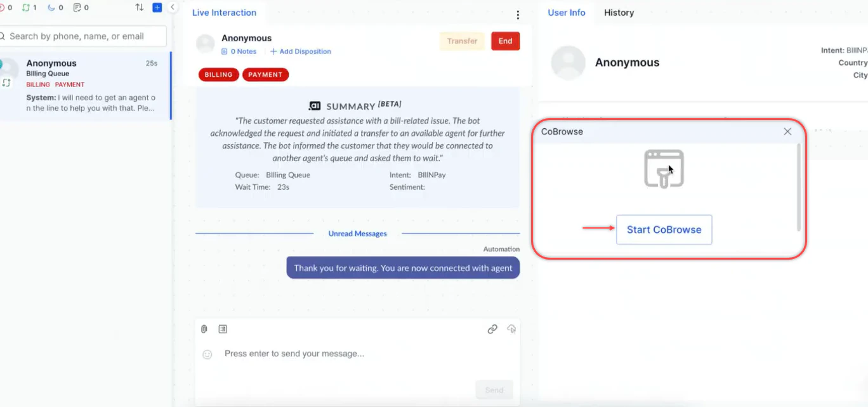Open the canned responses template icon
Image resolution: width=868 pixels, height=407 pixels.
(x=223, y=329)
